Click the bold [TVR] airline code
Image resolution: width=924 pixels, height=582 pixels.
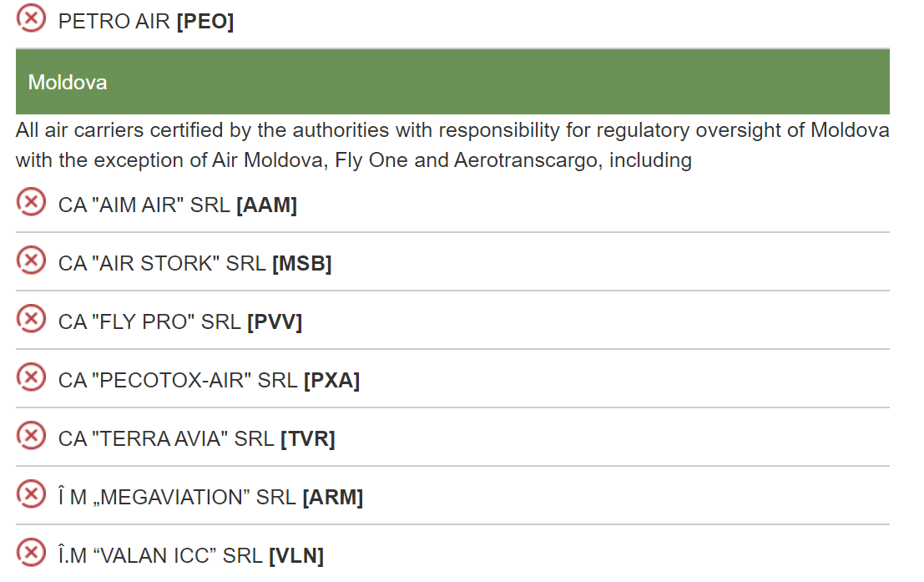pos(308,439)
